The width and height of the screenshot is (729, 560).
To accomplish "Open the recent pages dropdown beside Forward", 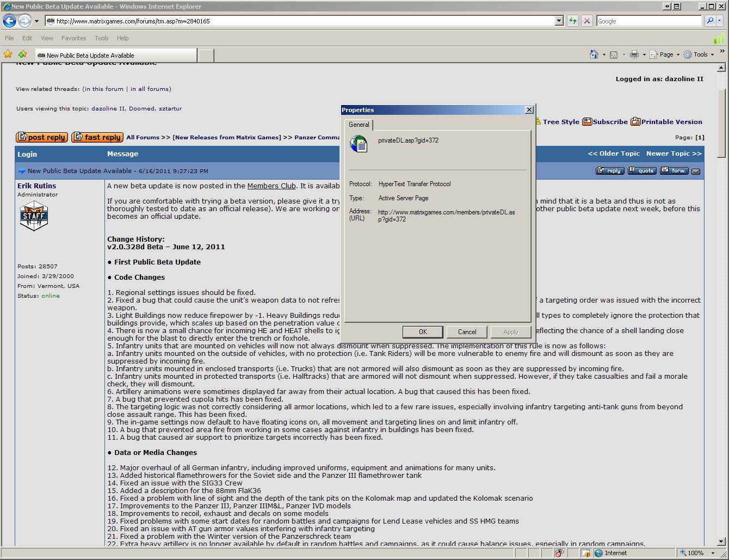I will [x=36, y=21].
